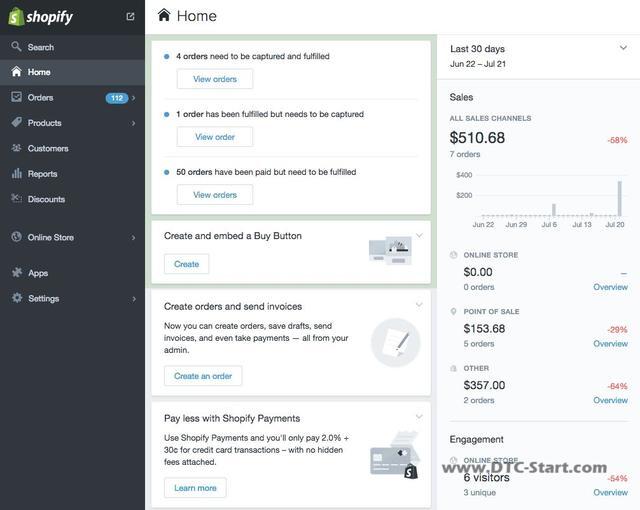Collapse the Buy Button card chevron
This screenshot has height=510, width=640.
tap(419, 235)
